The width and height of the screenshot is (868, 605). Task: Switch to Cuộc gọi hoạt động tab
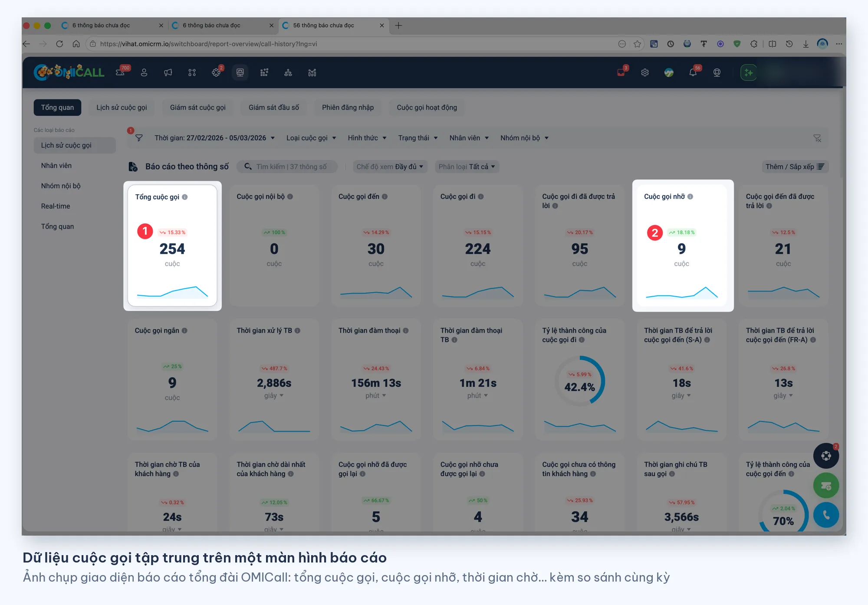[427, 108]
